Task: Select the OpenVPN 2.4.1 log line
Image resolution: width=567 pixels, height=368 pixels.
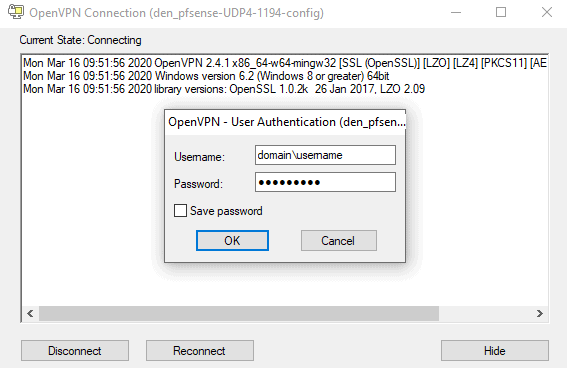Action: point(285,63)
